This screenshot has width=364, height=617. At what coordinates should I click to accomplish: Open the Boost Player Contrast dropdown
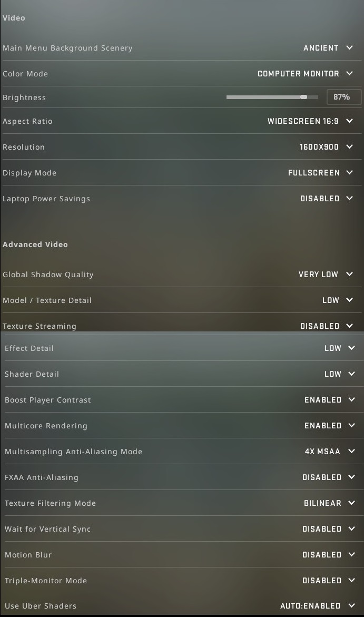(x=329, y=400)
